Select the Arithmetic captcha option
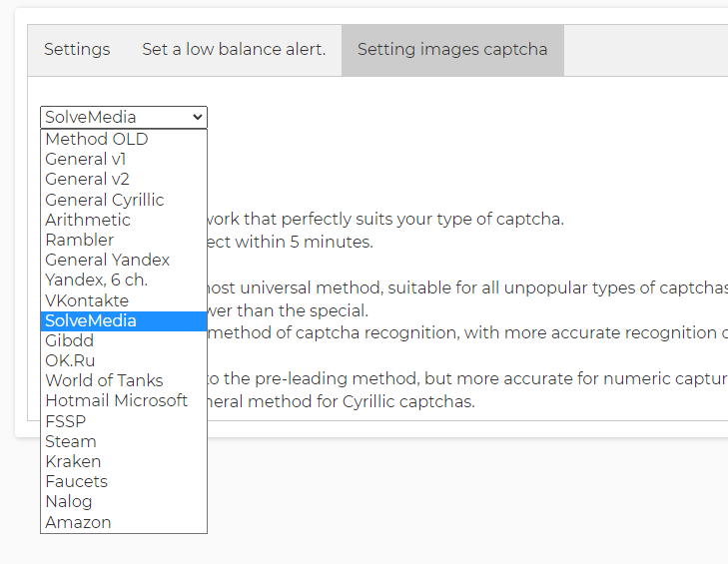Screen dimensions: 728x564 [x=88, y=220]
